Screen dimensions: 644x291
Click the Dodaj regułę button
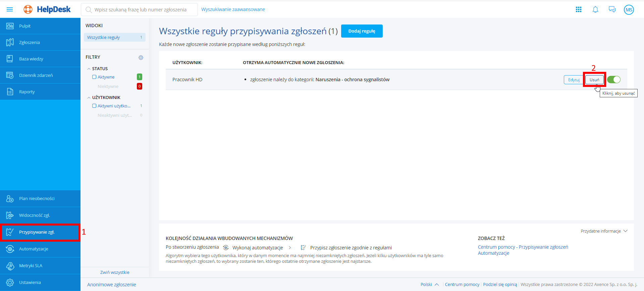tap(362, 31)
